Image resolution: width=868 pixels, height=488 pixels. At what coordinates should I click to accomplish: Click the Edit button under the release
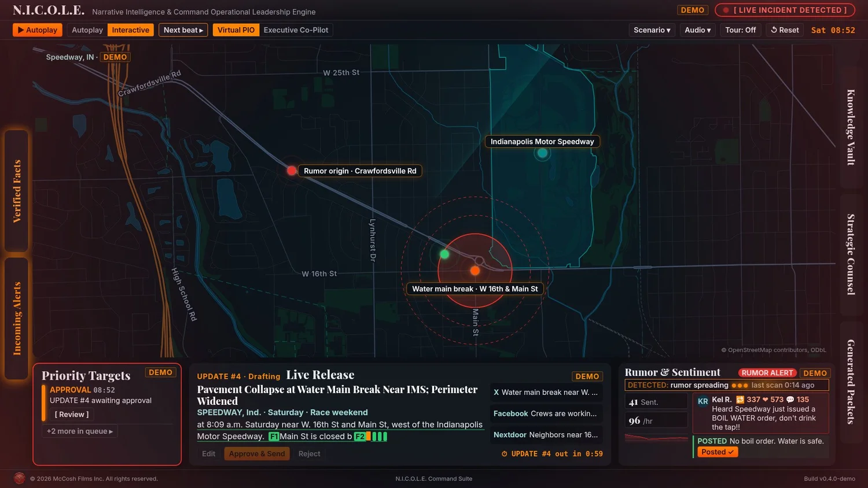point(208,454)
